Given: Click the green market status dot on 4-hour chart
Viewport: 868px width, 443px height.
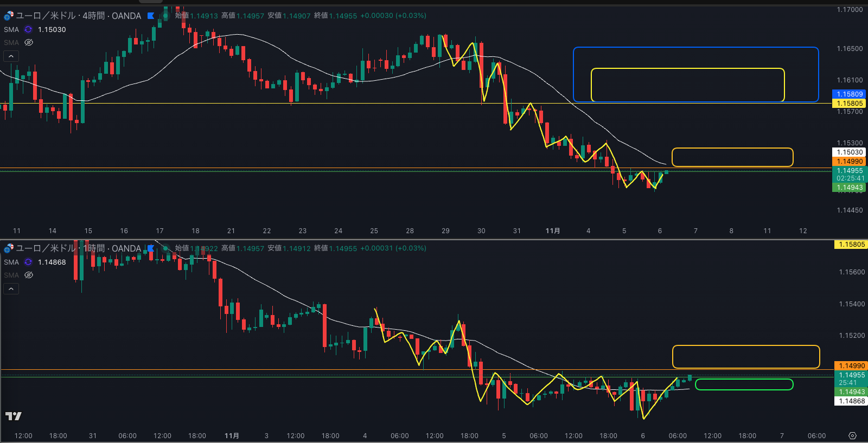Looking at the screenshot, I should tap(165, 16).
